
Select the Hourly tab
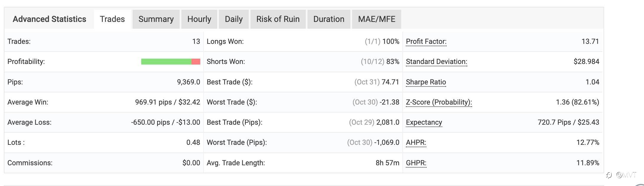199,19
